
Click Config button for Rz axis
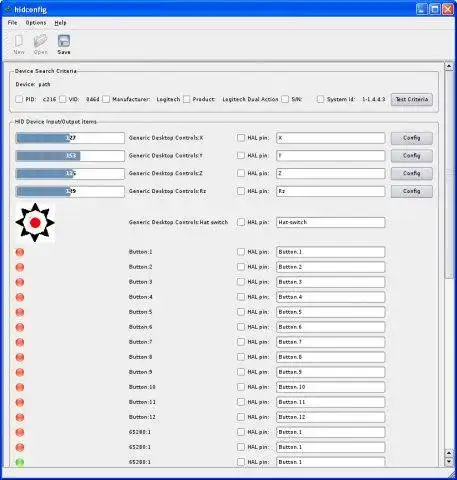[x=412, y=191]
